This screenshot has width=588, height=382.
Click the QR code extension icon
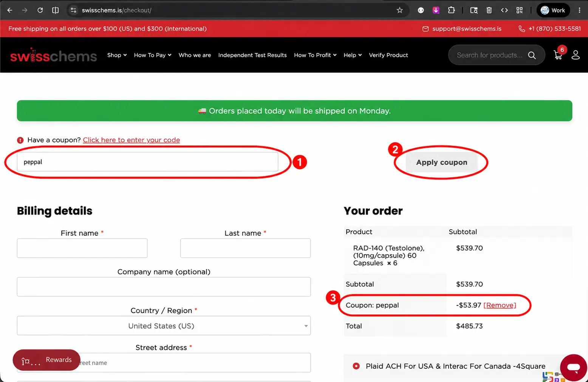pyautogui.click(x=520, y=10)
